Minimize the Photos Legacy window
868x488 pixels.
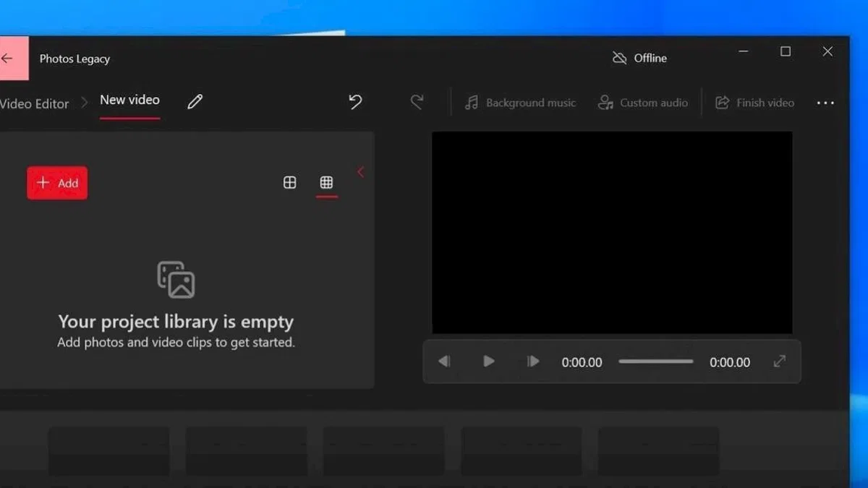[744, 51]
